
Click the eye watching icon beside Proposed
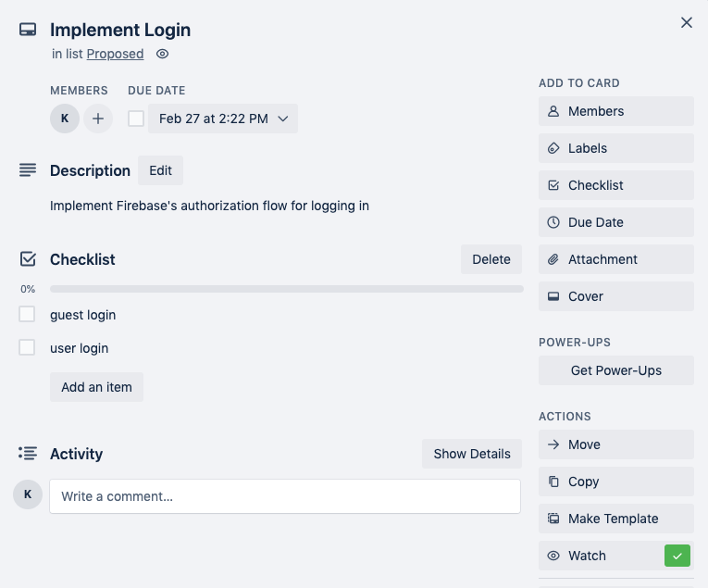[162, 54]
